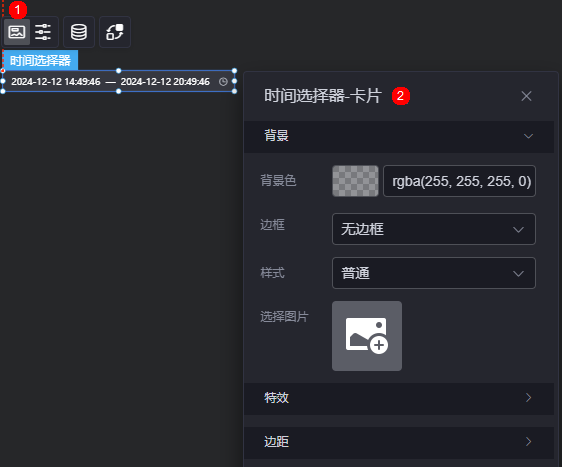This screenshot has height=467, width=562.
Task: Click the add image icon
Action: pos(367,336)
